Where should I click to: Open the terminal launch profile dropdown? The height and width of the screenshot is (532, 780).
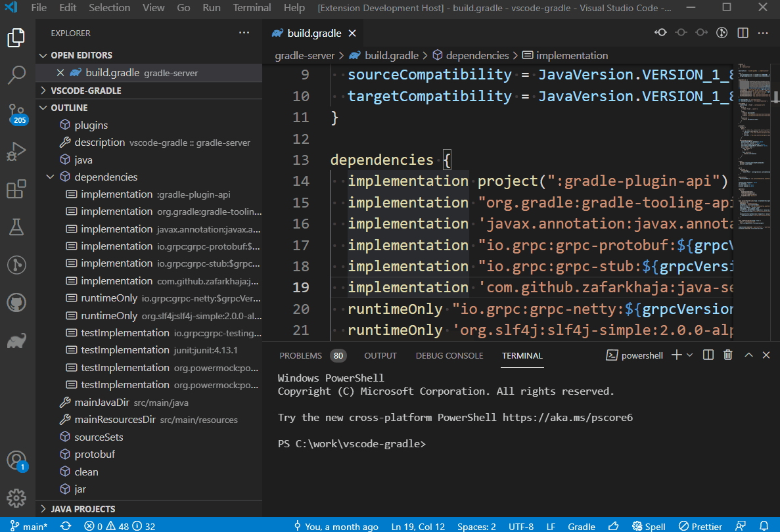tap(689, 355)
